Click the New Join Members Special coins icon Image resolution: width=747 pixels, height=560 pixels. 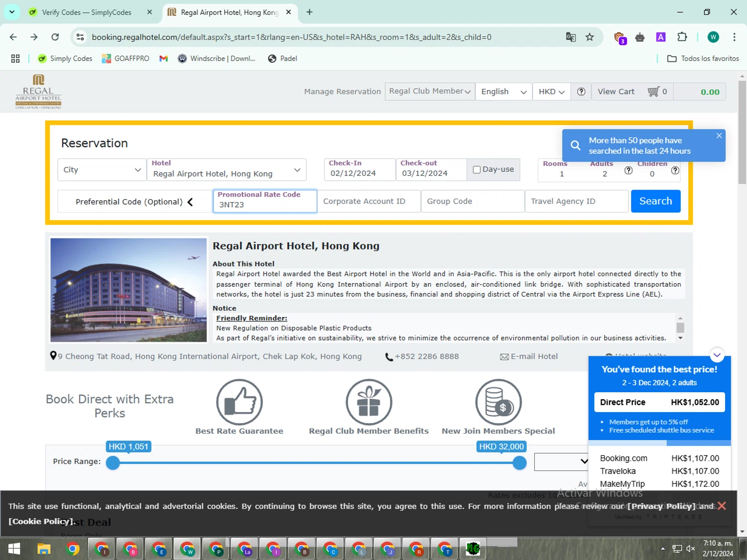(498, 402)
